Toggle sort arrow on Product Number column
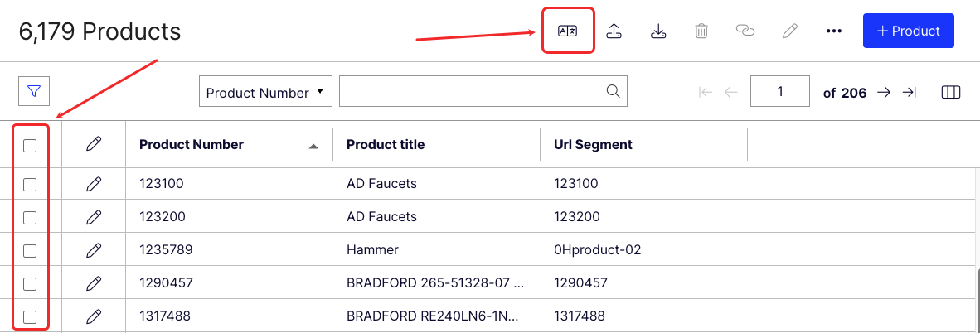Image resolution: width=980 pixels, height=333 pixels. 313,146
